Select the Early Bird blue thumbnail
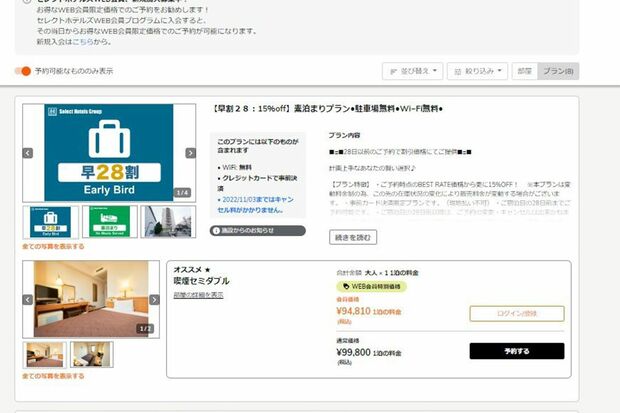The width and height of the screenshot is (620, 413). point(51,222)
